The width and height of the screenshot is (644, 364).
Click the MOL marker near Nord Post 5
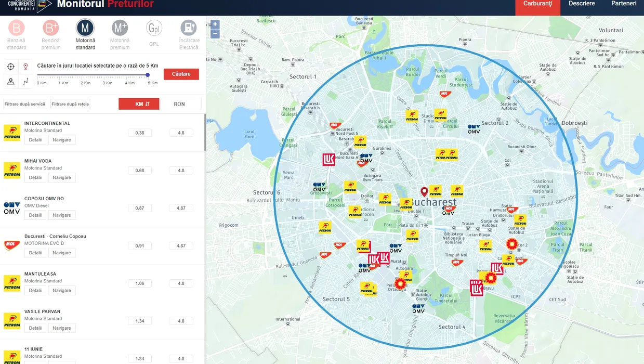click(335, 125)
